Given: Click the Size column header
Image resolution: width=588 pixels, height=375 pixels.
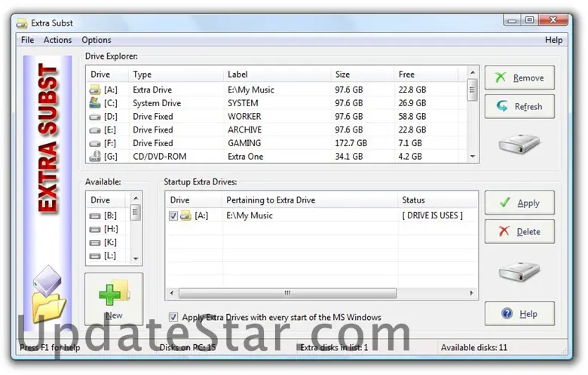Looking at the screenshot, I should click(x=363, y=75).
